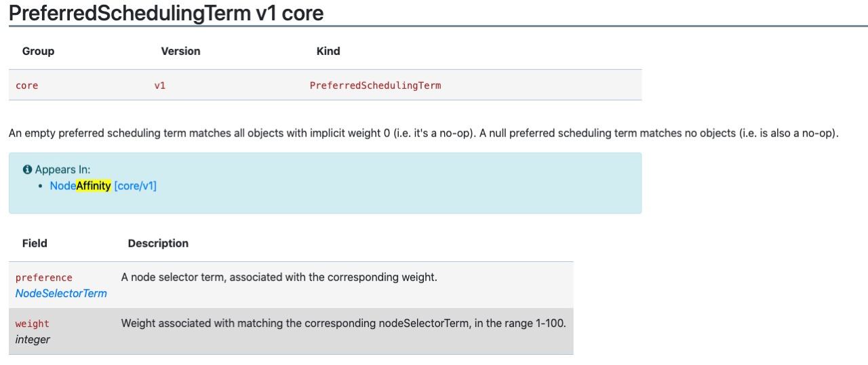868x365 pixels.
Task: Click the integer type label
Action: click(x=33, y=340)
